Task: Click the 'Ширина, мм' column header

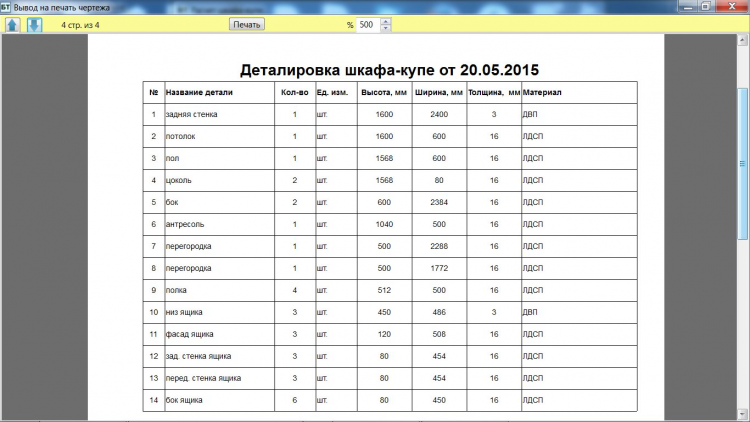Action: [x=439, y=92]
